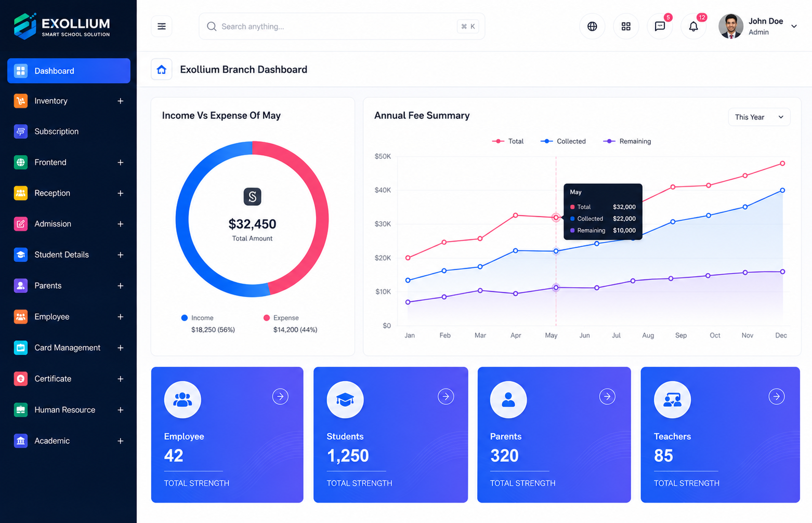Toggle Total series in chart legend
The width and height of the screenshot is (812, 523).
coord(508,141)
